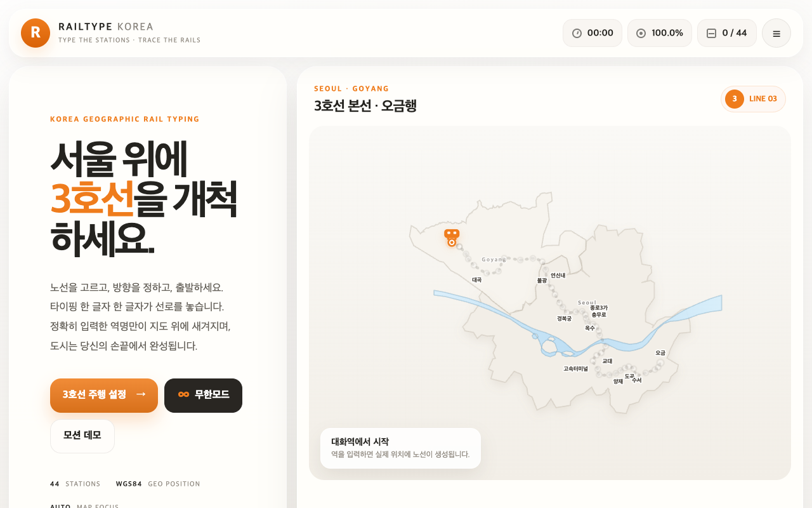Click the 경복궁 station label
The height and width of the screenshot is (508, 812).
tap(564, 319)
